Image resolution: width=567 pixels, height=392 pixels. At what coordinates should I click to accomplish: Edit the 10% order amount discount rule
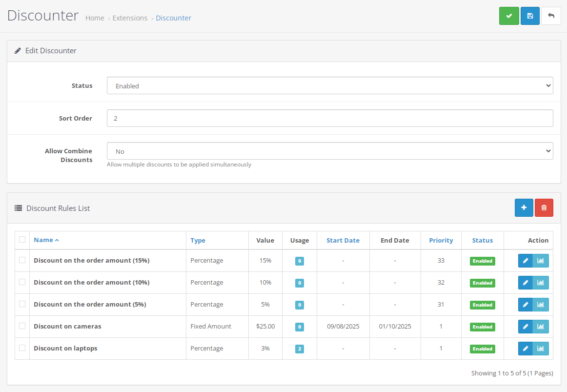[x=526, y=283]
